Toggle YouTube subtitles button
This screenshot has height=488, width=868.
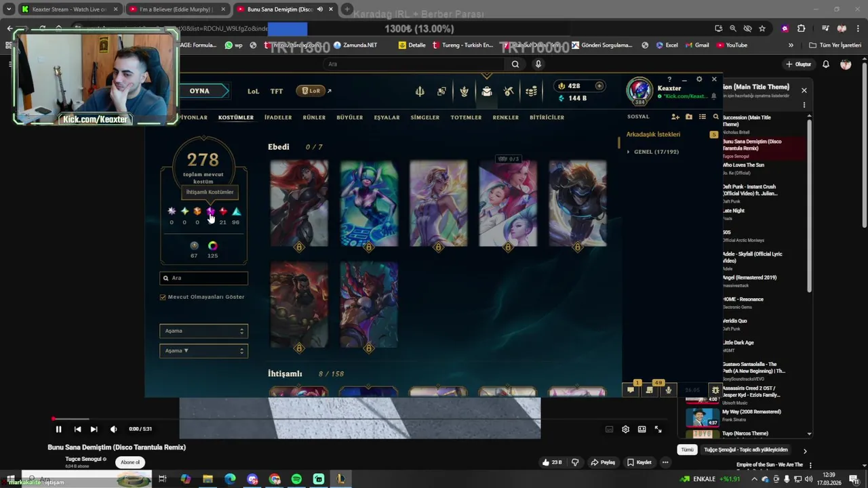click(x=609, y=429)
